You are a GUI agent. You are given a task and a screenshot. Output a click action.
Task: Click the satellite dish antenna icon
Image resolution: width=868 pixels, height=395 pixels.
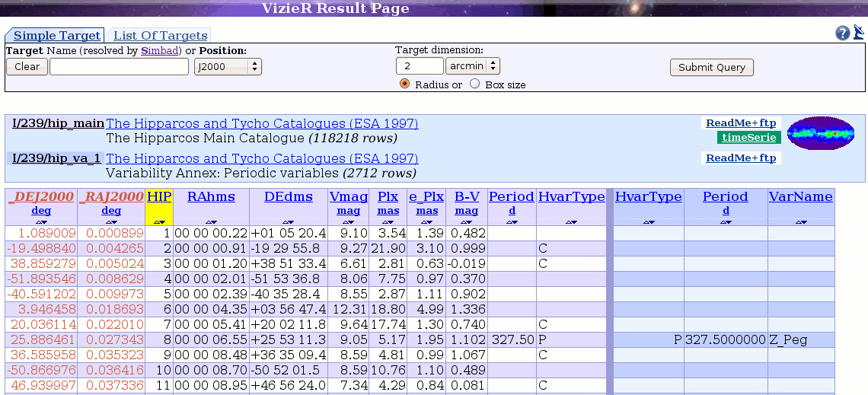point(859,32)
